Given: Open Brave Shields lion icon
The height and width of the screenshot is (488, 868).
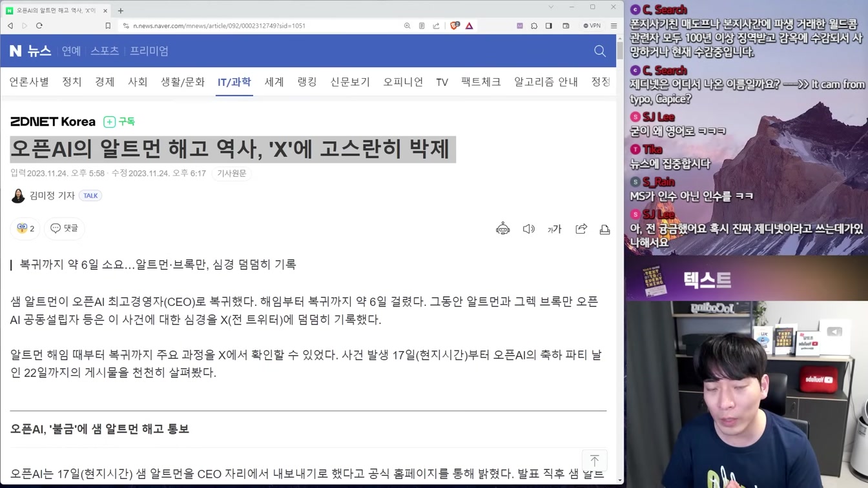Looking at the screenshot, I should pyautogui.click(x=455, y=26).
